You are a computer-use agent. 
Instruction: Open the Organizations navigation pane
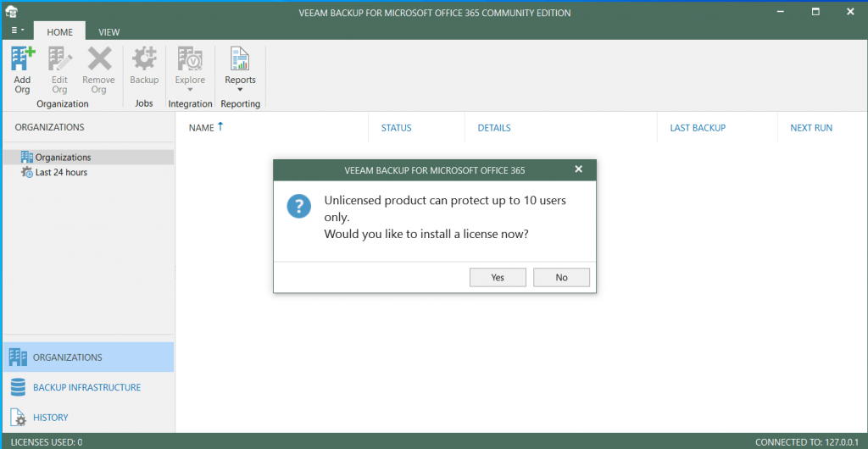67,358
